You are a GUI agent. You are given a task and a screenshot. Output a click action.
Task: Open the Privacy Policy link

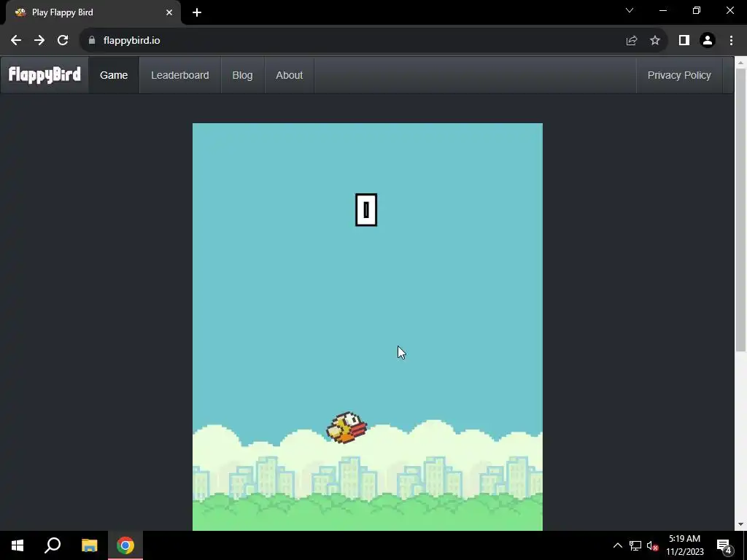(679, 75)
